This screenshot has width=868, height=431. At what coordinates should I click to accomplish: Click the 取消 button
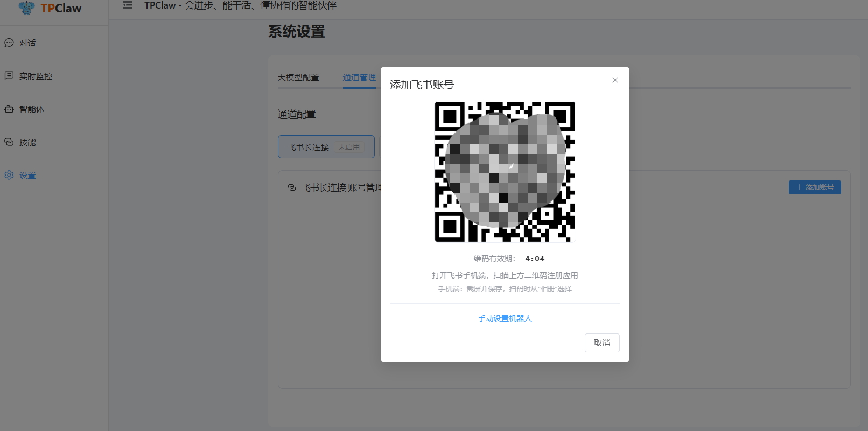602,343
